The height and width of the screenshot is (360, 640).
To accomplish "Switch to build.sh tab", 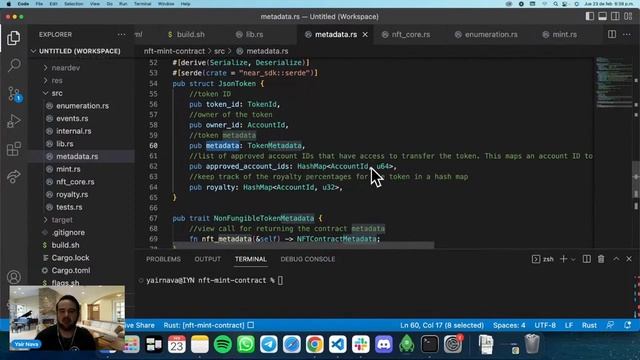I will 186,35.
